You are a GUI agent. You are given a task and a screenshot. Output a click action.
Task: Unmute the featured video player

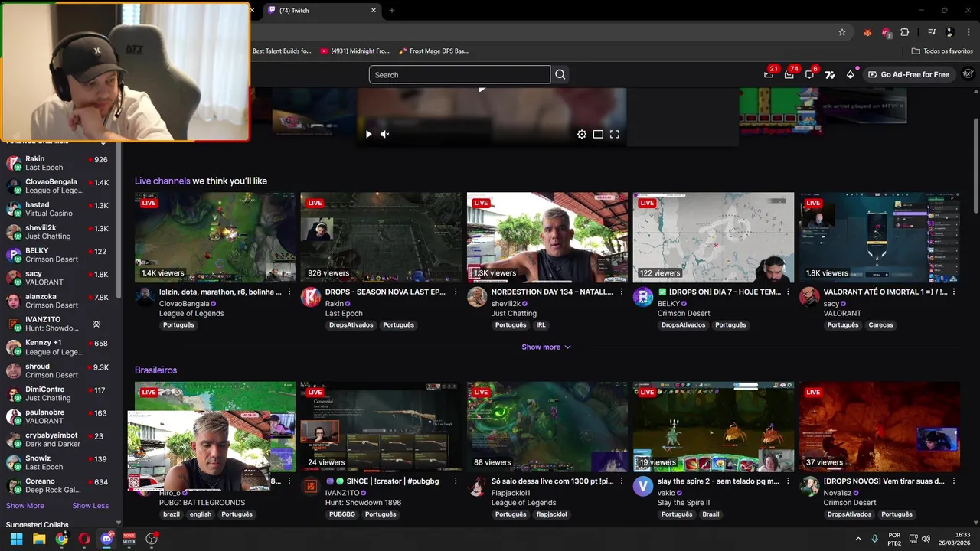point(385,134)
